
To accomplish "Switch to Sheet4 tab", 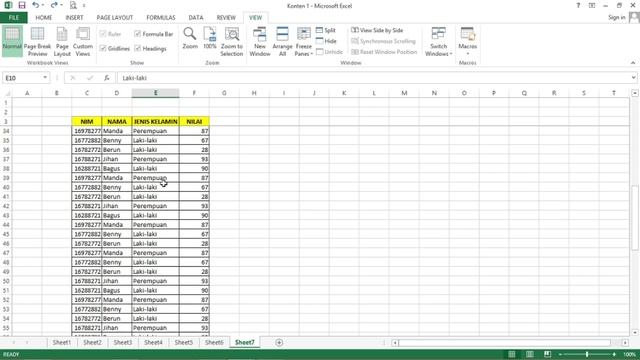I will (153, 342).
